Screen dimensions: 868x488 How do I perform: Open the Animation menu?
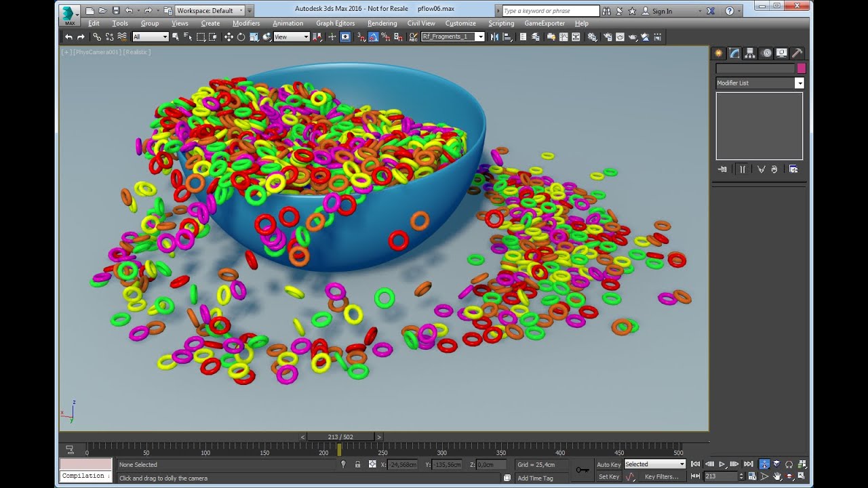tap(288, 23)
